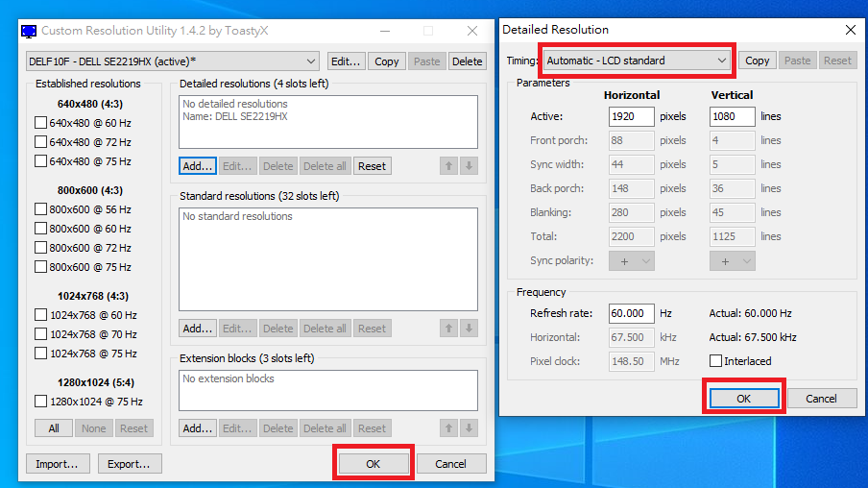Click Edit... button next to monitor dropdown
Image resolution: width=868 pixels, height=488 pixels.
coord(346,61)
